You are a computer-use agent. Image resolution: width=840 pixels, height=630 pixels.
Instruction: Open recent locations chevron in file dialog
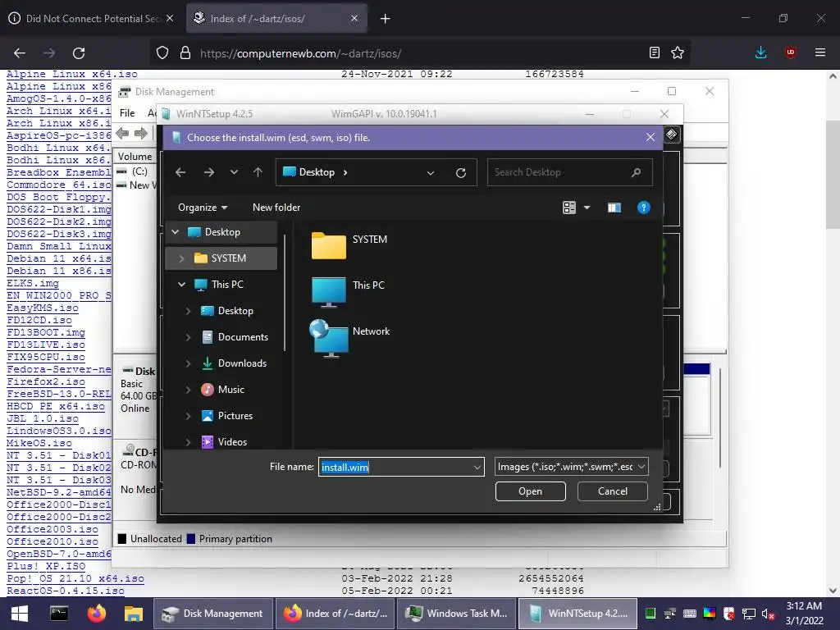234,172
